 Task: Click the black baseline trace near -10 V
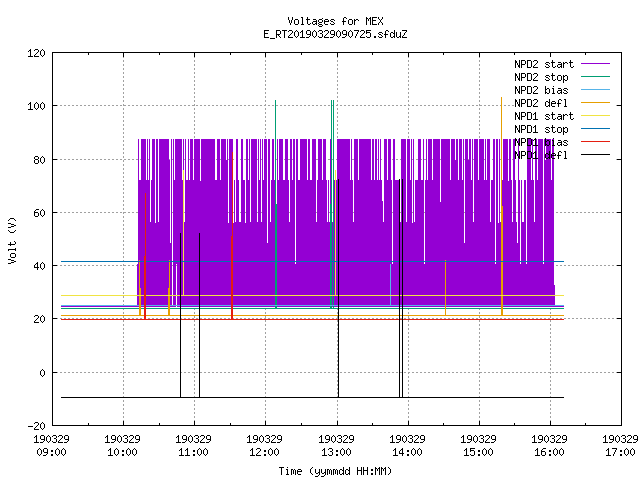click(x=312, y=397)
